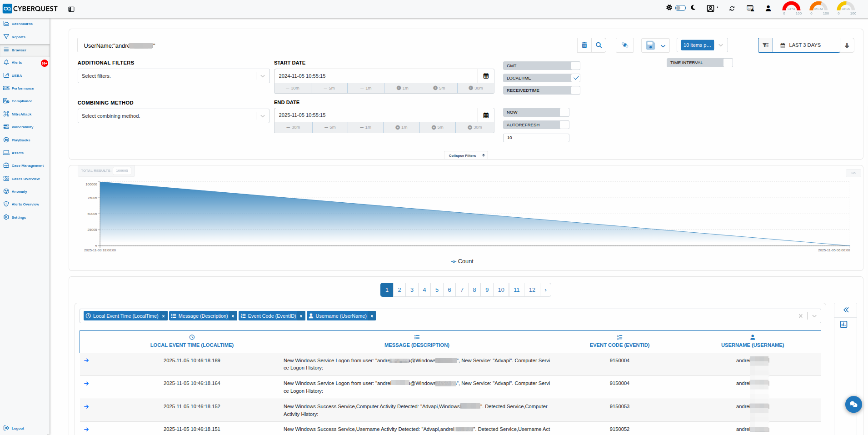Toggle the light/dark theme switch

tap(680, 8)
